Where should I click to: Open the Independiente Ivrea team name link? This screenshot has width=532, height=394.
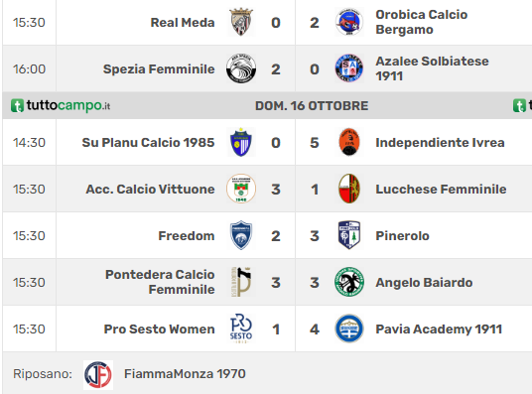(440, 143)
